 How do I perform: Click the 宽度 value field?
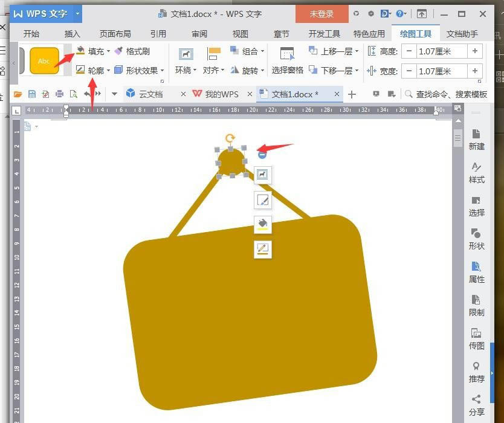(442, 71)
